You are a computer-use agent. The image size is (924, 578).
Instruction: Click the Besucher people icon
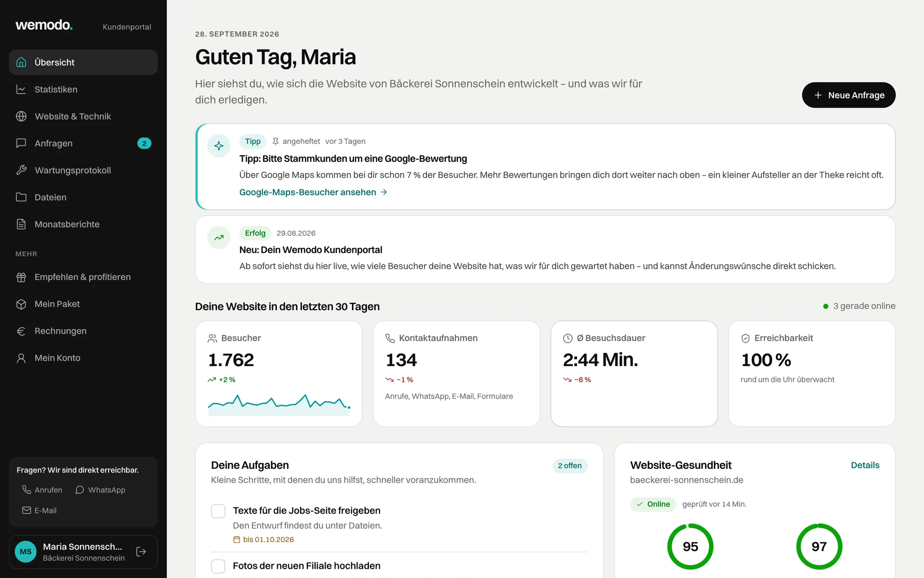tap(213, 338)
